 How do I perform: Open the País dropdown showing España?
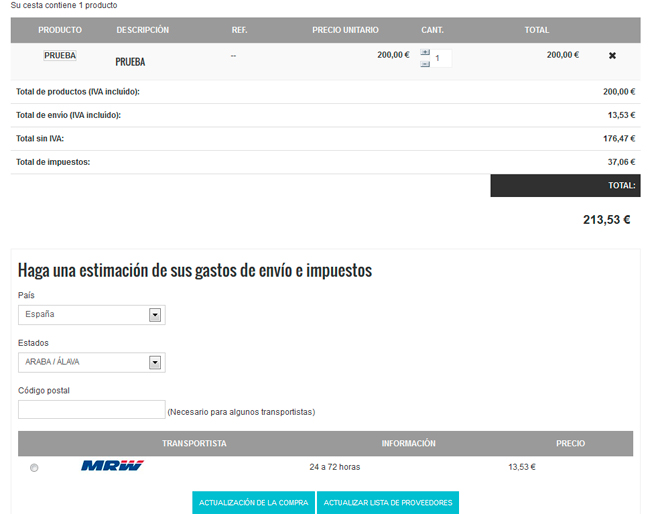coord(92,315)
